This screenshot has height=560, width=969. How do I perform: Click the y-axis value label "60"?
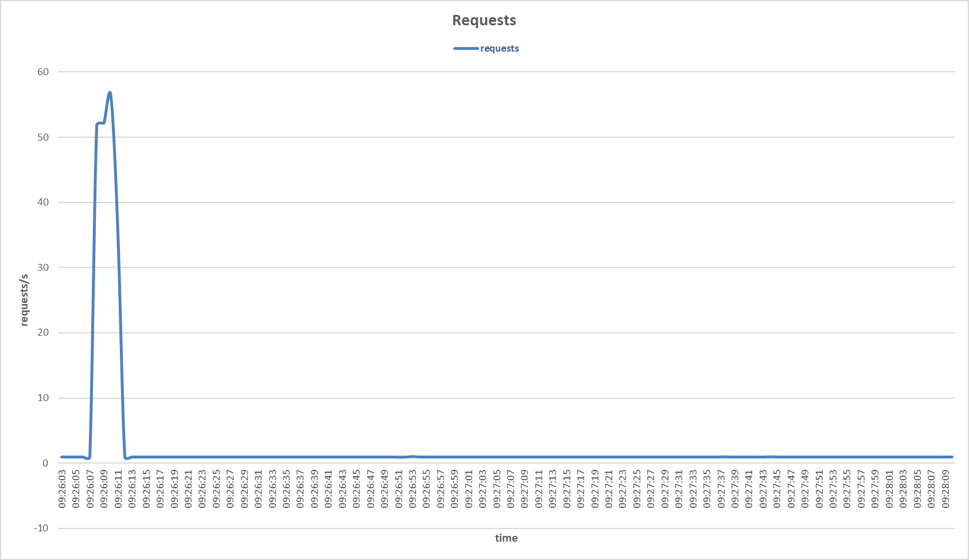pos(42,72)
